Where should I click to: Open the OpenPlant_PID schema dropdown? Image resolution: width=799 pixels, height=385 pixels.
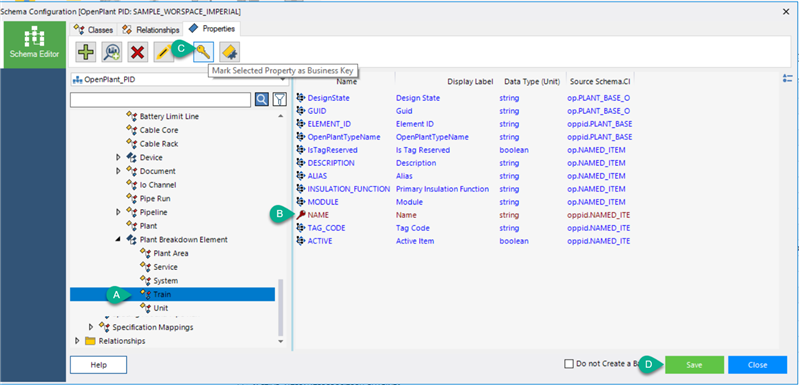click(x=179, y=80)
